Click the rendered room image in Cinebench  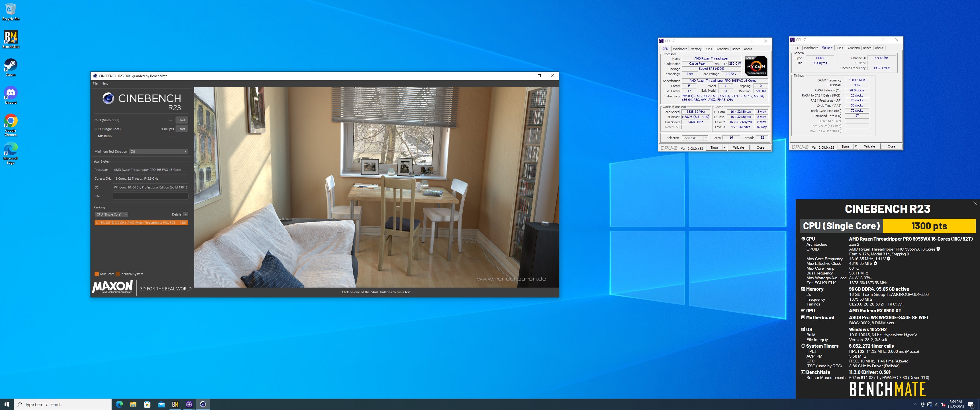pos(376,187)
